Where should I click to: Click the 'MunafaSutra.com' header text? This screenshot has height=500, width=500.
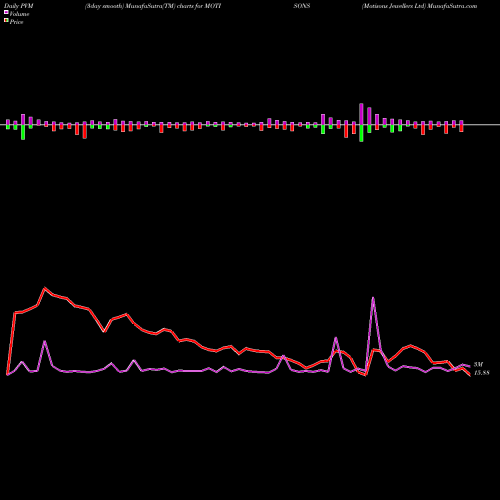452,6
